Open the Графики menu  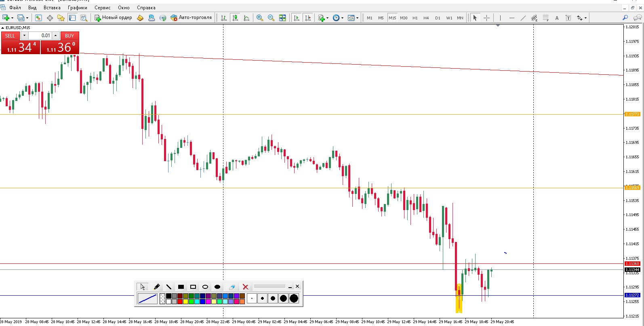coord(78,8)
